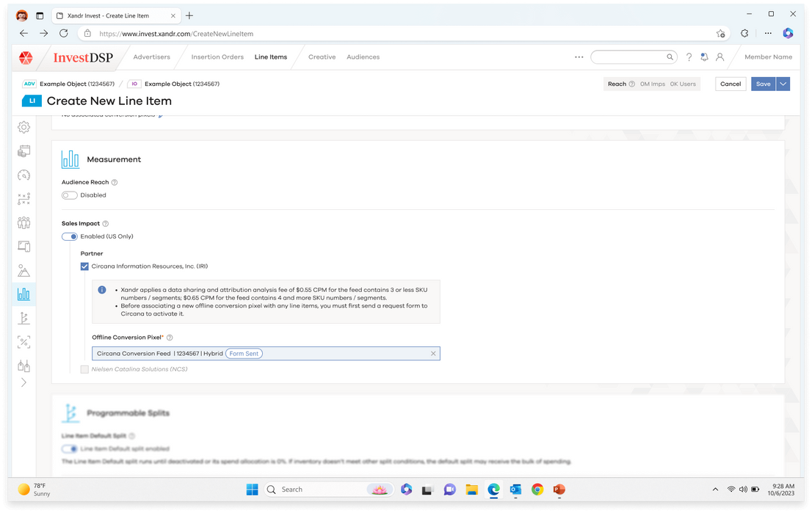Viewport: 812px width, 513px height.
Task: Reload the page with browser refresh
Action: tap(64, 33)
